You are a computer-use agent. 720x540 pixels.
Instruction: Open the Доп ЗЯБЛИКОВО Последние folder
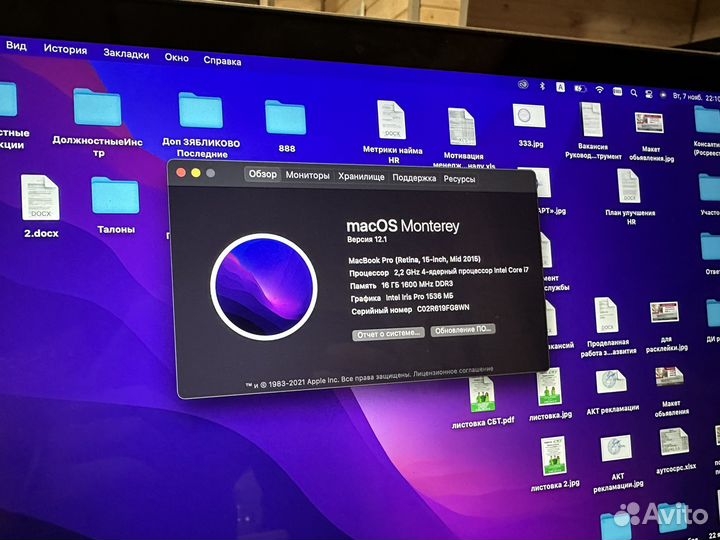tap(201, 110)
